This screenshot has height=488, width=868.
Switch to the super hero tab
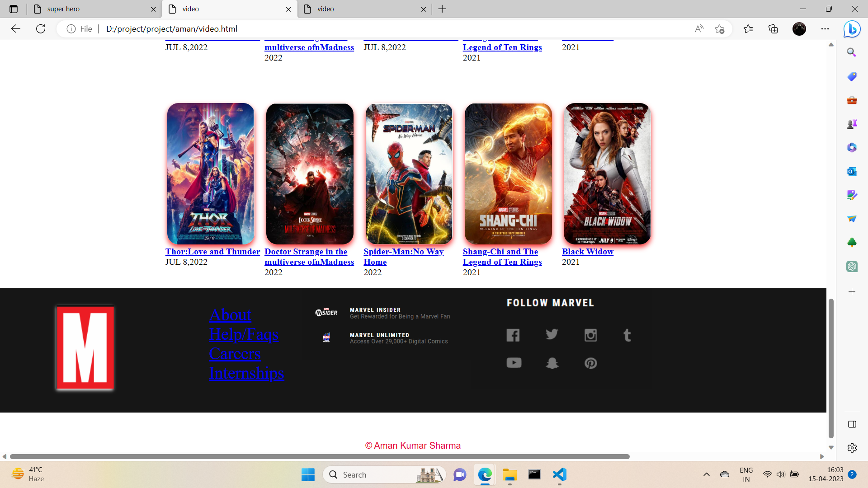(90, 9)
